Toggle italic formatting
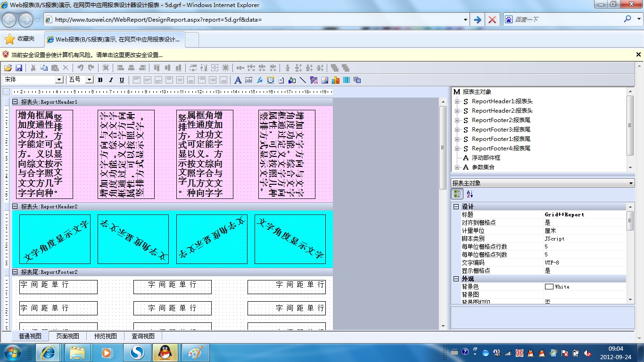Viewport: 644px width, 362px height. pyautogui.click(x=111, y=80)
